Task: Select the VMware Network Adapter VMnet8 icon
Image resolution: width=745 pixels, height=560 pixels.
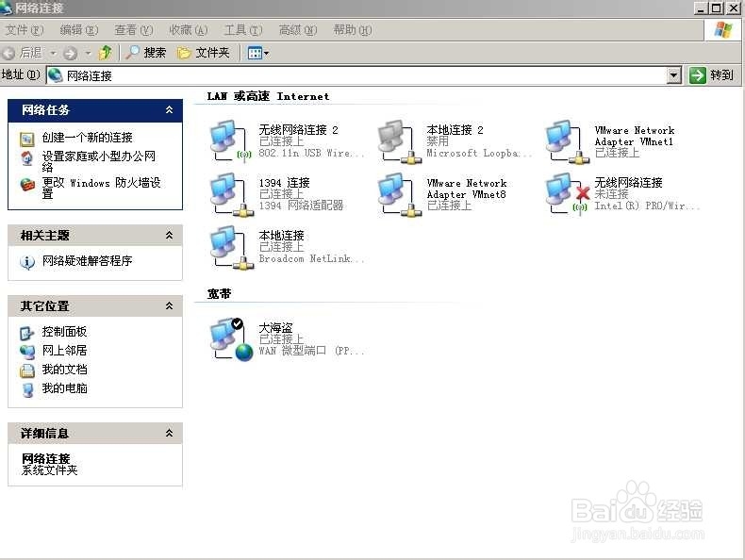Action: 399,194
